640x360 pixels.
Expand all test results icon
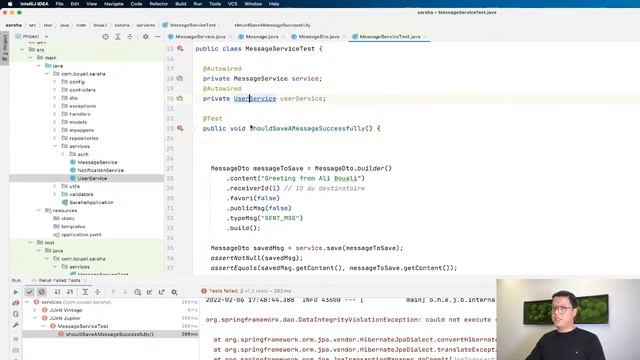(x=85, y=292)
